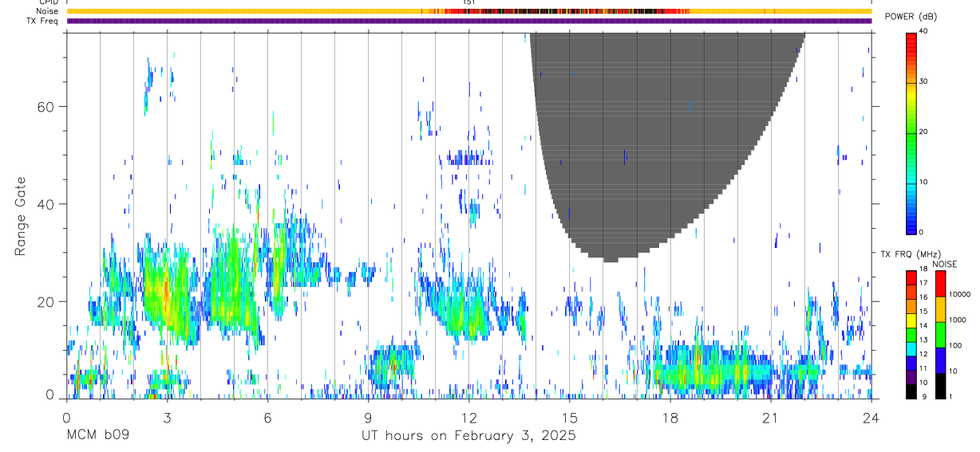Select the 12 hour time axis label
The height and width of the screenshot is (452, 980).
(469, 418)
